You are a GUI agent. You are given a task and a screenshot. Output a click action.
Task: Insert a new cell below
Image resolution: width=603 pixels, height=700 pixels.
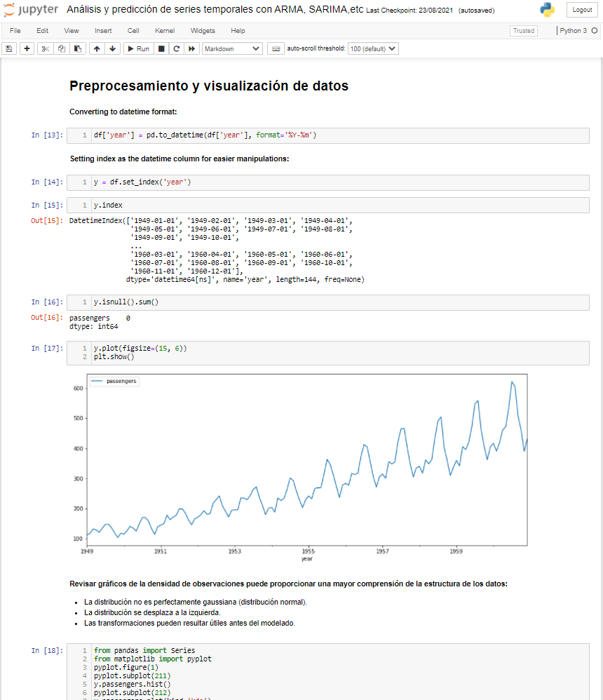pyautogui.click(x=26, y=48)
